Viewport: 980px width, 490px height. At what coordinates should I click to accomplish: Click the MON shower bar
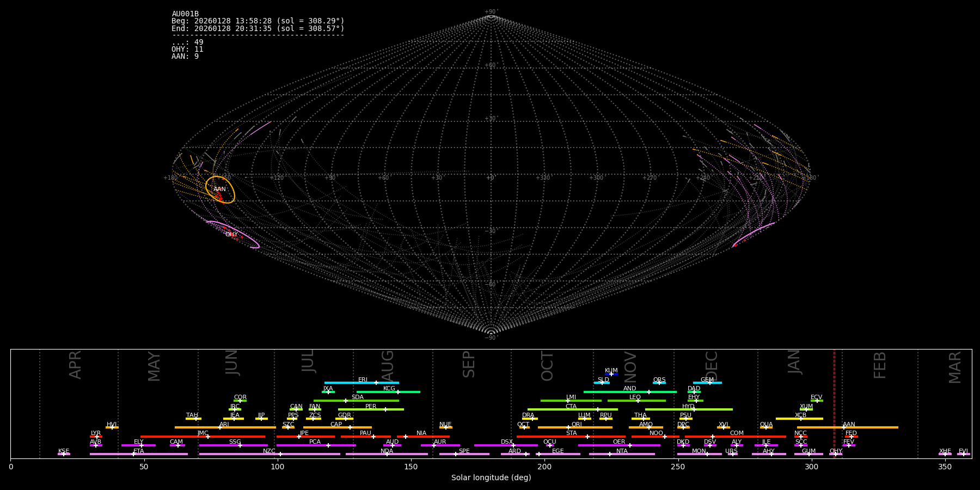[x=700, y=454]
